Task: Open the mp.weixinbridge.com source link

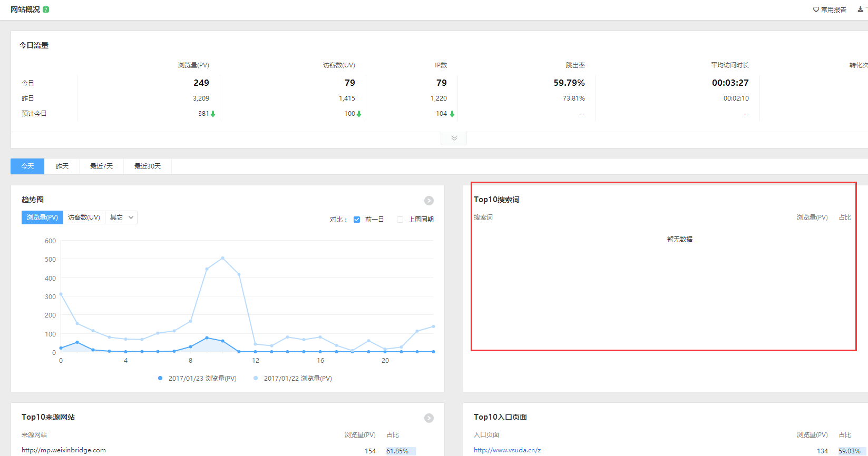Action: tap(64, 450)
